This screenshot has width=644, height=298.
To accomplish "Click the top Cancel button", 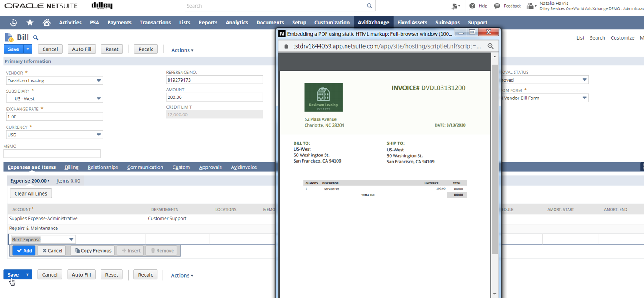I will [x=50, y=49].
